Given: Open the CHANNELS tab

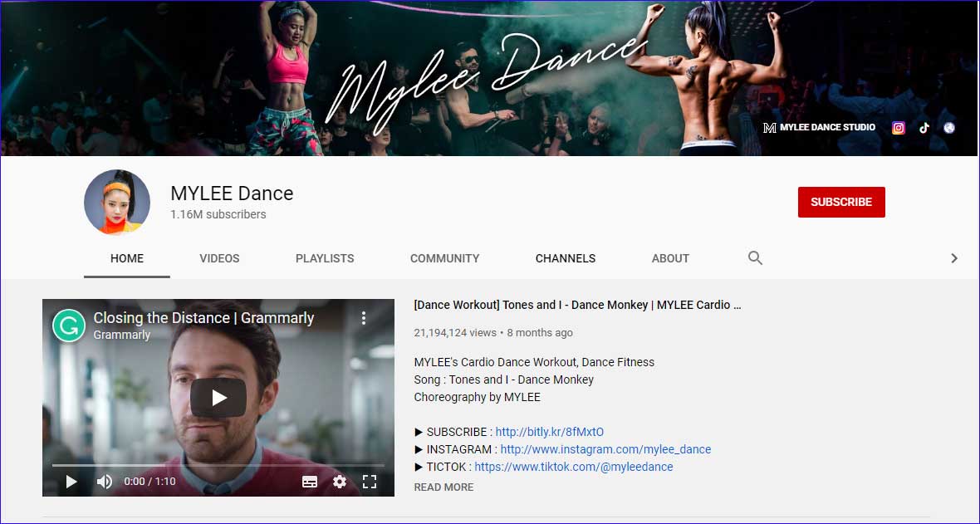Looking at the screenshot, I should point(566,258).
